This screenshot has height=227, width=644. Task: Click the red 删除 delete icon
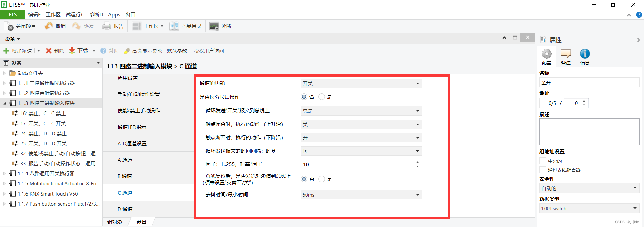pos(49,51)
